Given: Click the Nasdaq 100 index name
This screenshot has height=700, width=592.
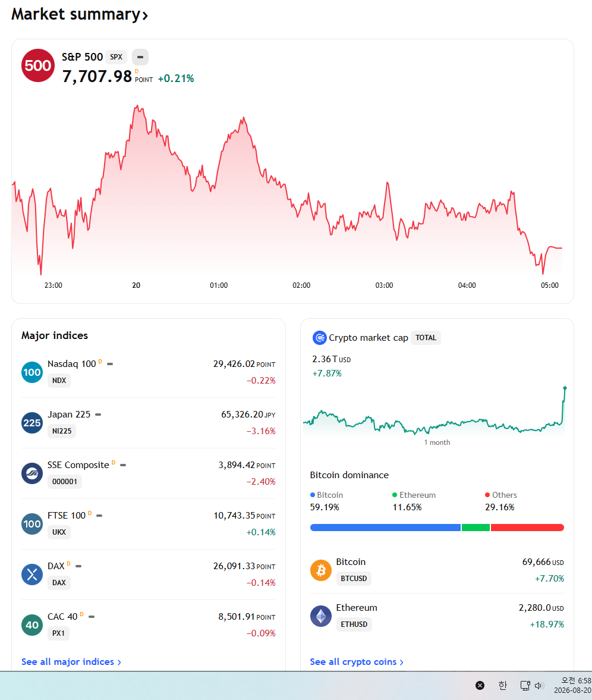Looking at the screenshot, I should tap(72, 364).
